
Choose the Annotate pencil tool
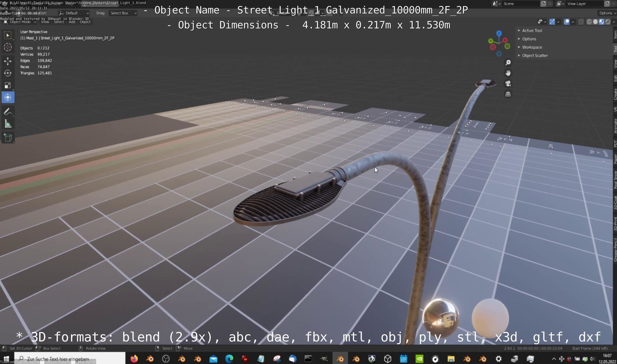click(8, 112)
